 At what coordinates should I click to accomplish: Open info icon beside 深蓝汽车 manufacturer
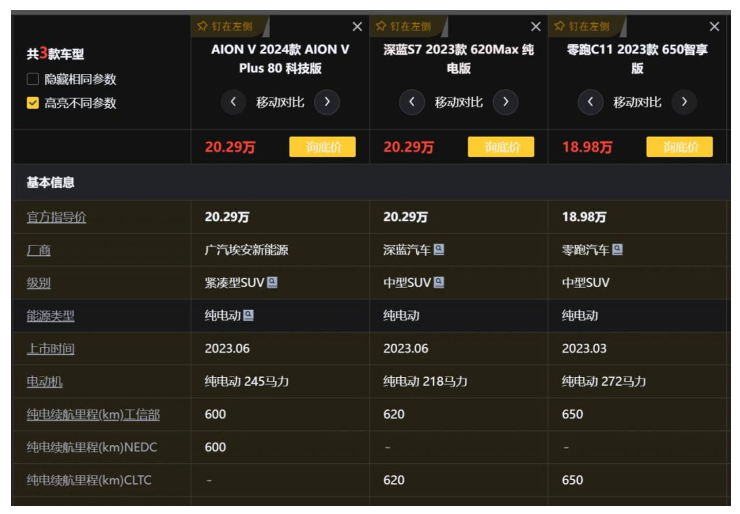[x=439, y=250]
